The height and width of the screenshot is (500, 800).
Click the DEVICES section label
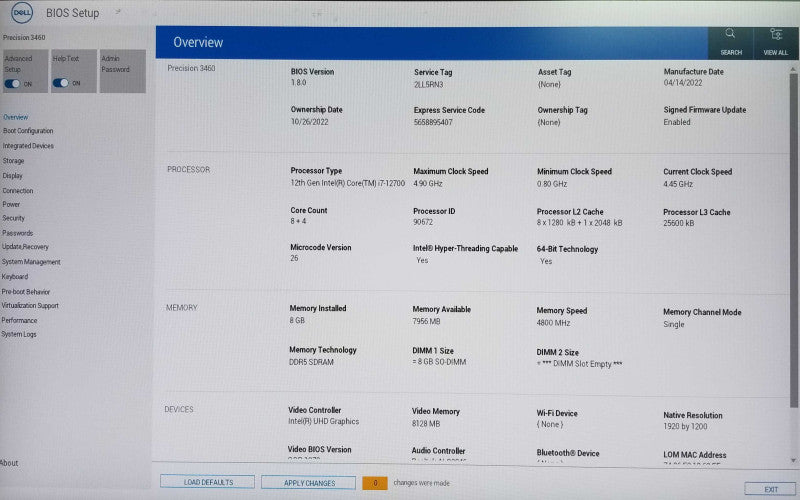179,409
